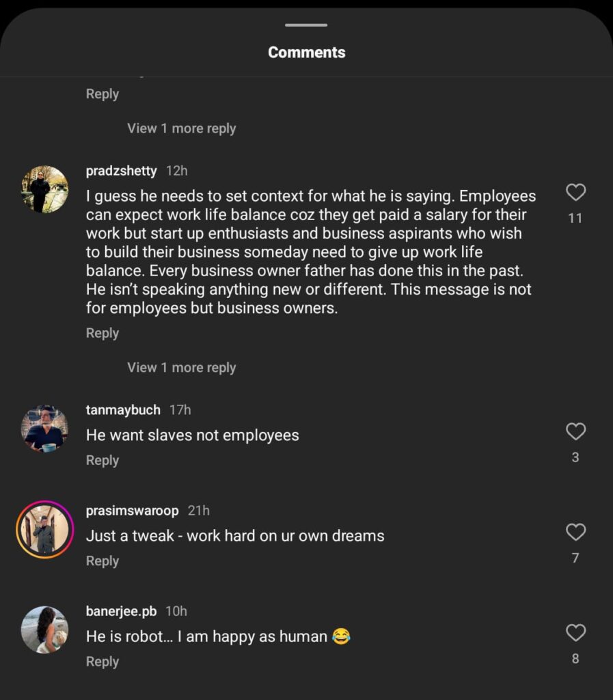Open pradzshetty's profile picture
613x700 pixels.
coord(45,189)
